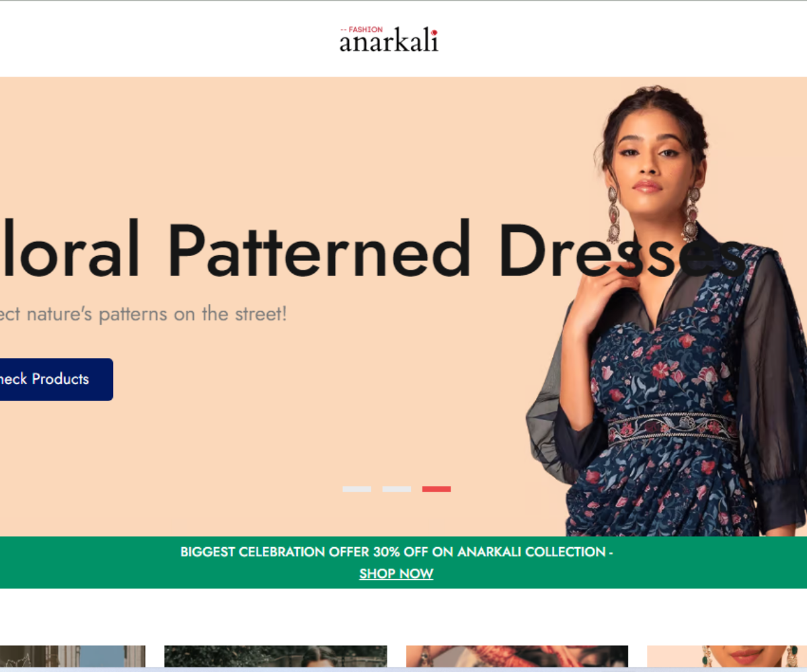Open the red bridal product thumbnail
This screenshot has width=807, height=672.
tap(517, 657)
